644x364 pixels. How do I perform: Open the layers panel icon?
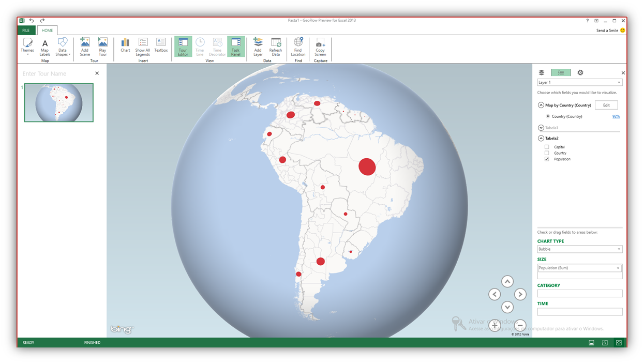tap(542, 72)
